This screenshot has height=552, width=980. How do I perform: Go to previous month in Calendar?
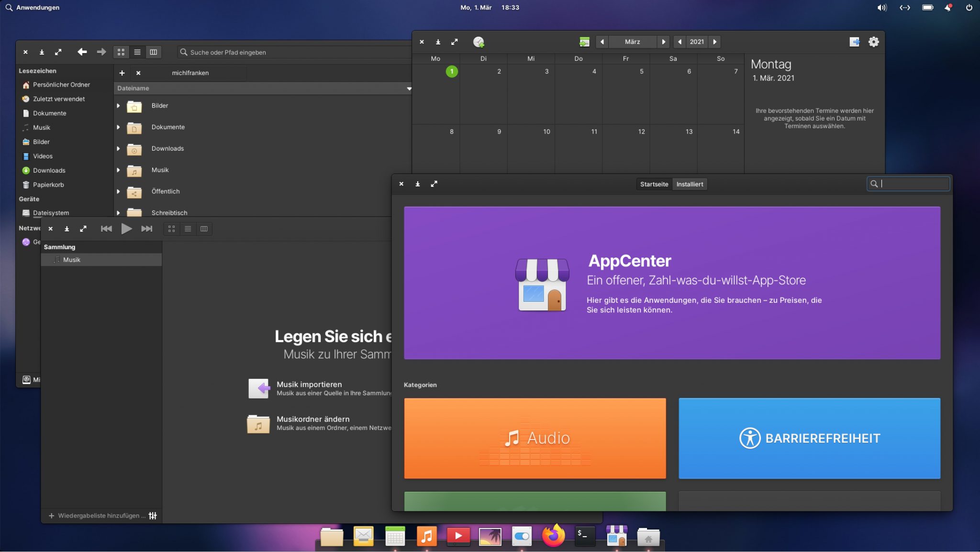pyautogui.click(x=602, y=42)
